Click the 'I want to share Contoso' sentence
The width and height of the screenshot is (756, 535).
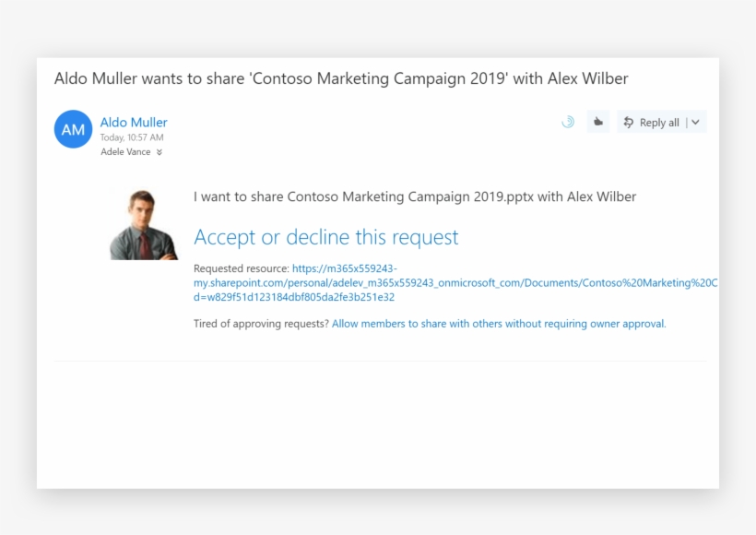coord(414,196)
